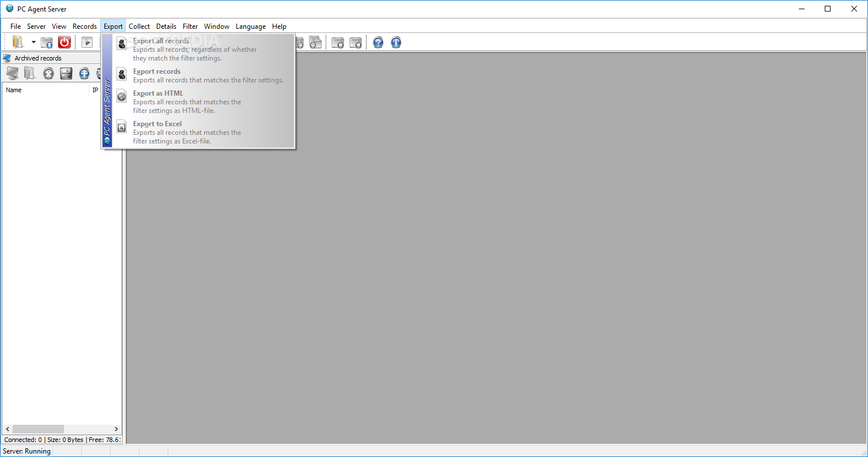Click the second window-with-clock icon before Help
Viewport: 868px width, 457px height.
pyautogui.click(x=356, y=42)
